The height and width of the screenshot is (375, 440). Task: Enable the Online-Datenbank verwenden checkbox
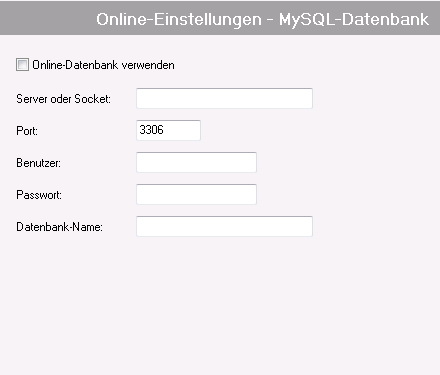(x=22, y=65)
